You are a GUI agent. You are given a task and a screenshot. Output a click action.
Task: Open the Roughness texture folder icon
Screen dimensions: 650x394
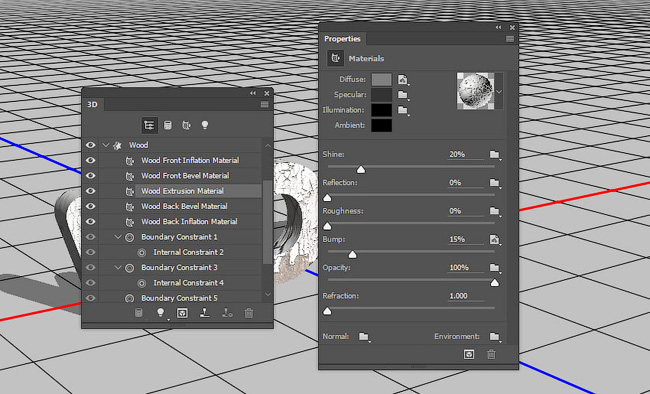coord(495,211)
